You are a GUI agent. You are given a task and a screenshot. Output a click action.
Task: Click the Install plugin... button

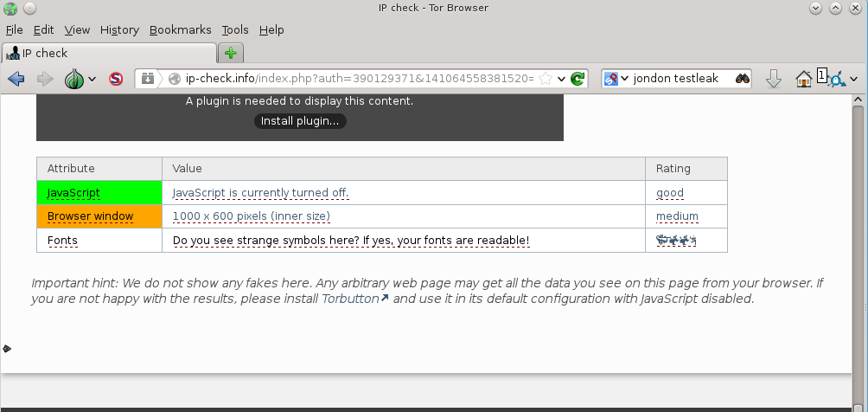coord(300,121)
